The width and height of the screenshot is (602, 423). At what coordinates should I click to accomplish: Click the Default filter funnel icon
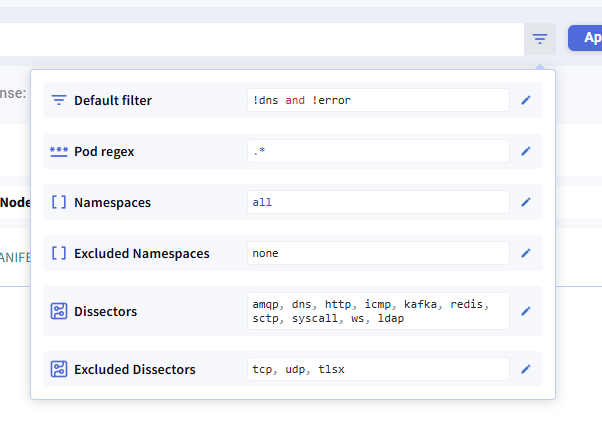[59, 100]
